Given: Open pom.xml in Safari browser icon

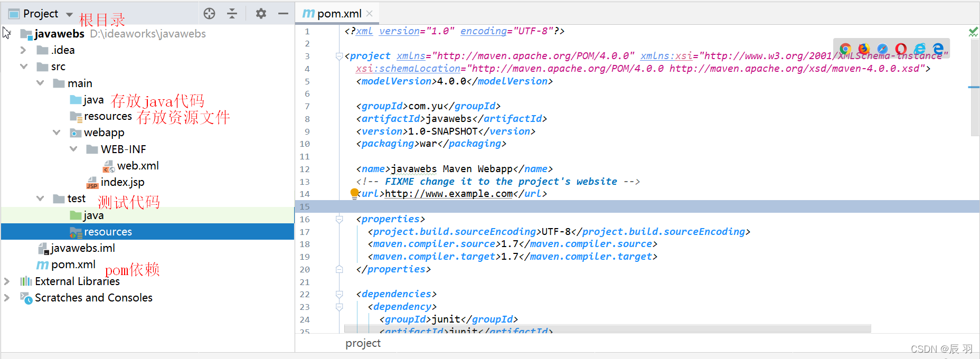Looking at the screenshot, I should click(x=882, y=49).
